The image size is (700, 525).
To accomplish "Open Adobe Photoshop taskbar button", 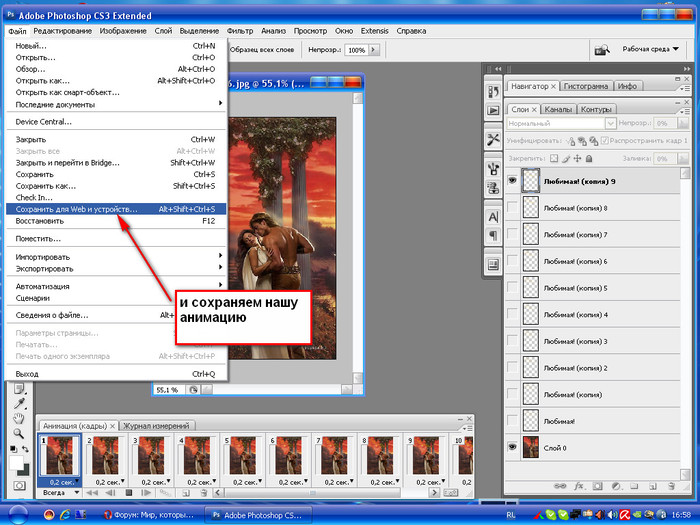I will click(x=258, y=515).
